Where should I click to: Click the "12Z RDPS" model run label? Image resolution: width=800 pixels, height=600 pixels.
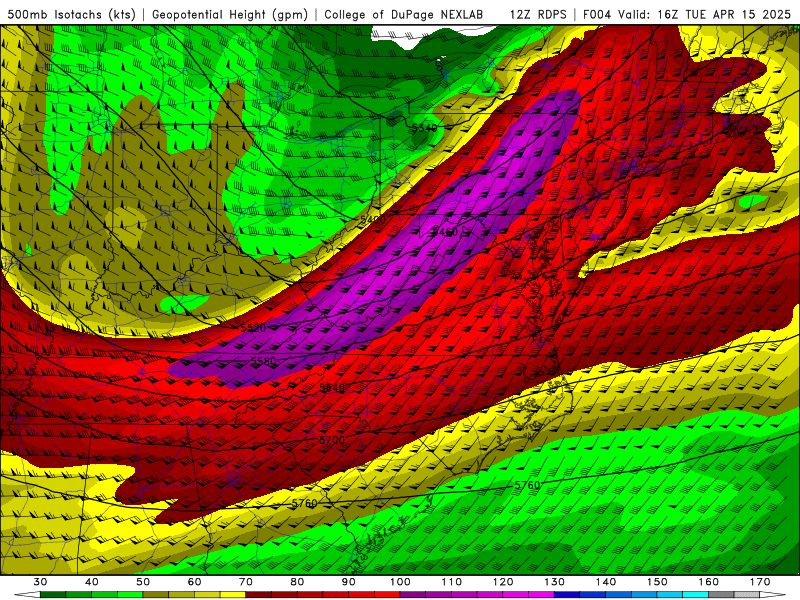[x=538, y=14]
